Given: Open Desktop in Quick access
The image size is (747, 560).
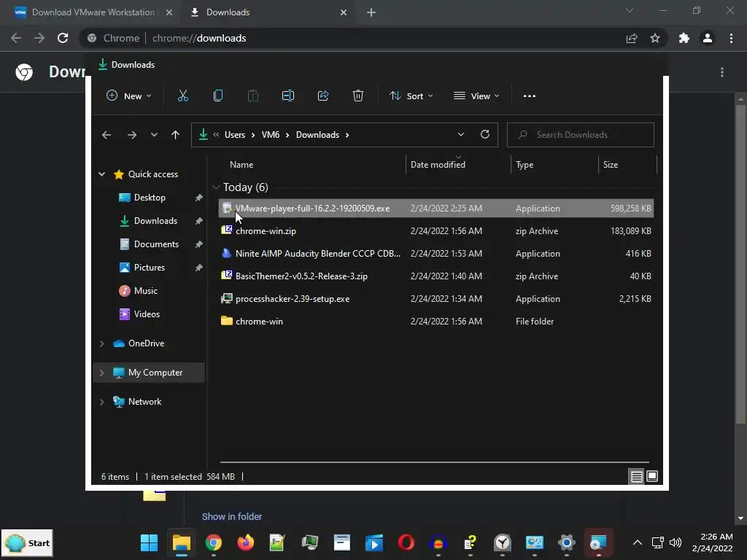Looking at the screenshot, I should point(150,198).
